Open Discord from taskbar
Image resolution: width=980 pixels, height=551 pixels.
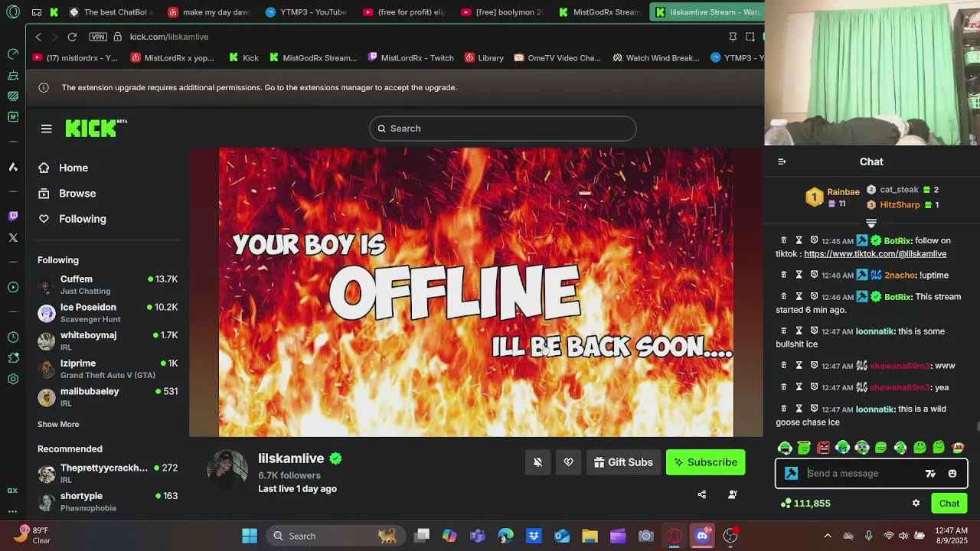click(702, 536)
